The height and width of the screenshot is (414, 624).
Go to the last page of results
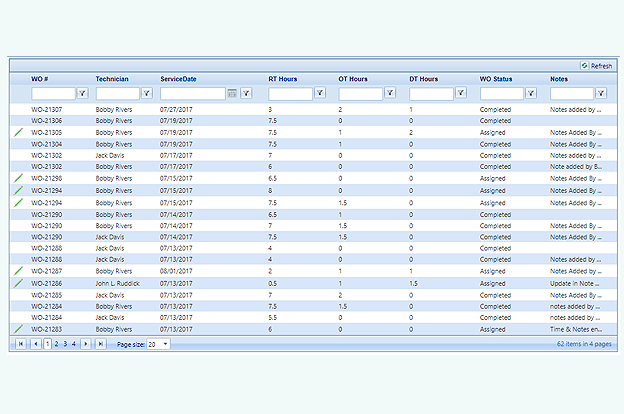click(99, 343)
